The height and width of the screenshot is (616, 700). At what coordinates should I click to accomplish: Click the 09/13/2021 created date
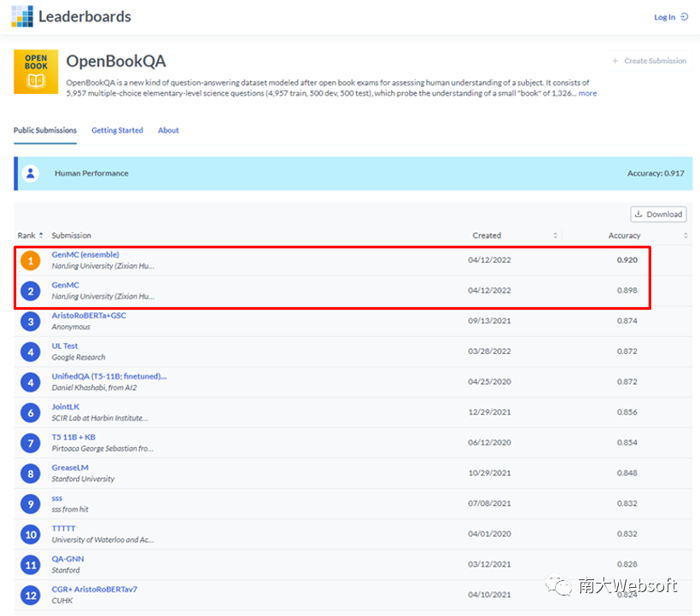(489, 321)
